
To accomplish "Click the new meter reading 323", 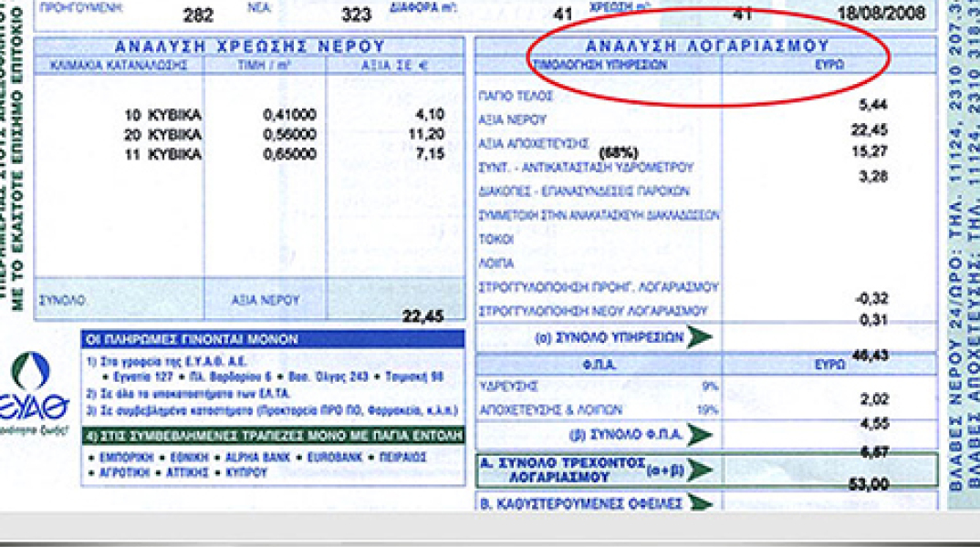I will (x=355, y=15).
